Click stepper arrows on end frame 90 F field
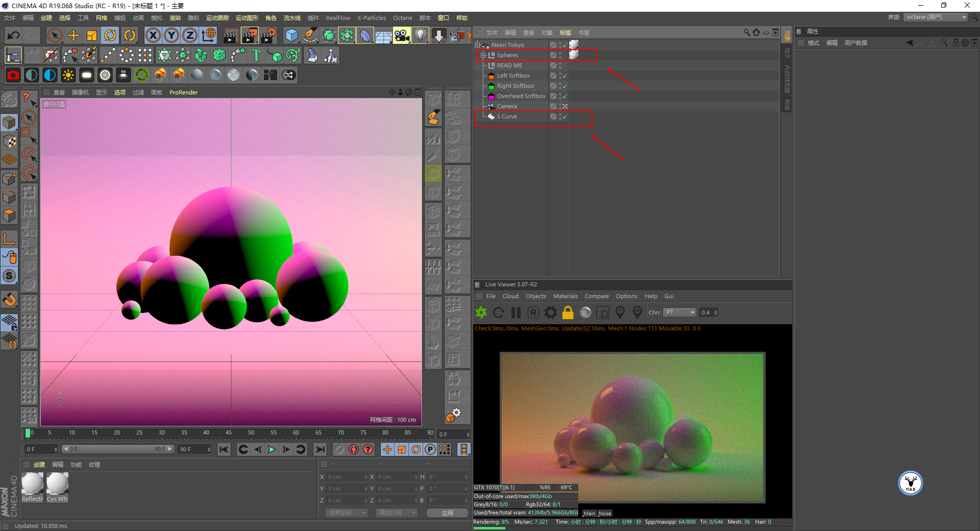 [209, 449]
